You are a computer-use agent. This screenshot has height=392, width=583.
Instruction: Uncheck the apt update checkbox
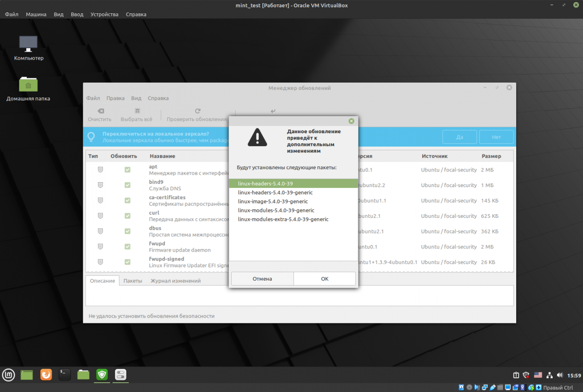coord(127,170)
